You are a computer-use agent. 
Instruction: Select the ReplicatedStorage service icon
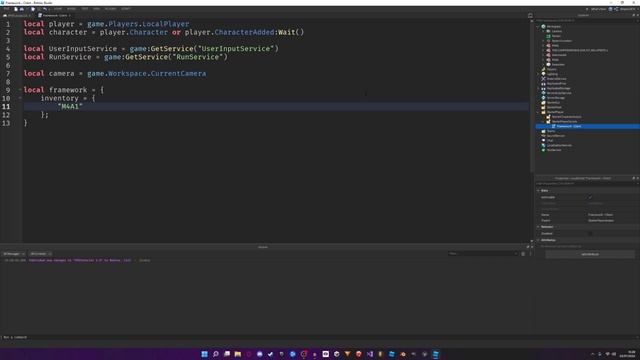click(544, 88)
